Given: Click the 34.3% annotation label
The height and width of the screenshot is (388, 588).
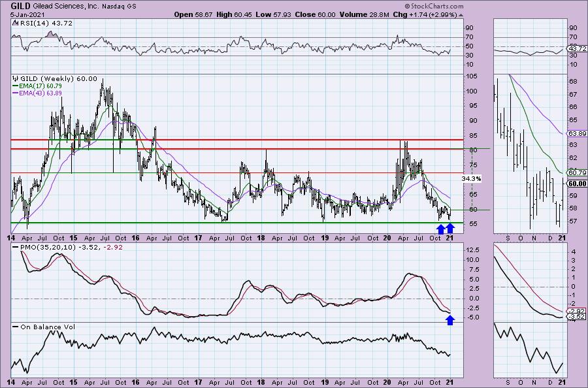Looking at the screenshot, I should tap(471, 179).
